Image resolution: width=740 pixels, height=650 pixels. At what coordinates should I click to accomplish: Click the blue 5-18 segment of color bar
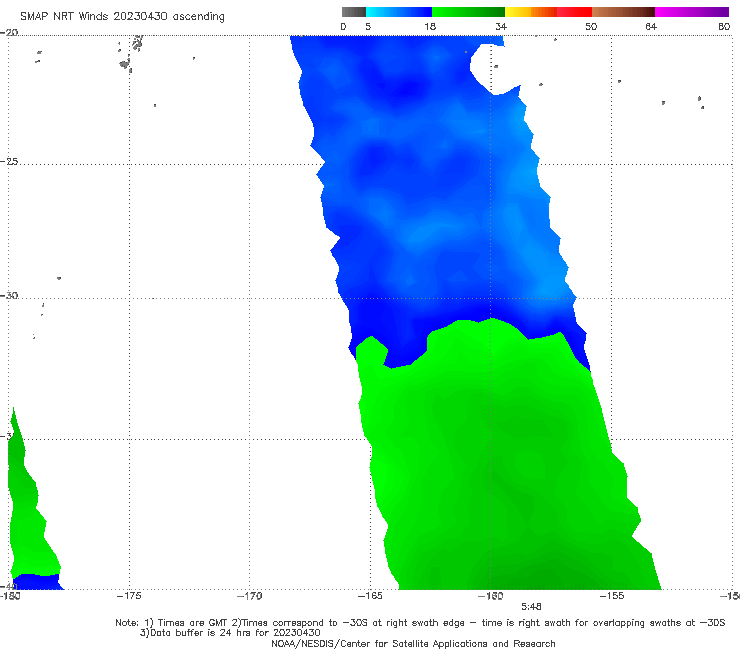click(399, 12)
